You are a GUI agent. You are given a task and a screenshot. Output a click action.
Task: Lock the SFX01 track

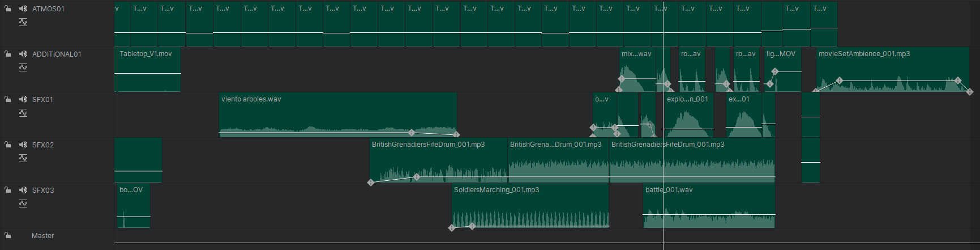pyautogui.click(x=7, y=99)
